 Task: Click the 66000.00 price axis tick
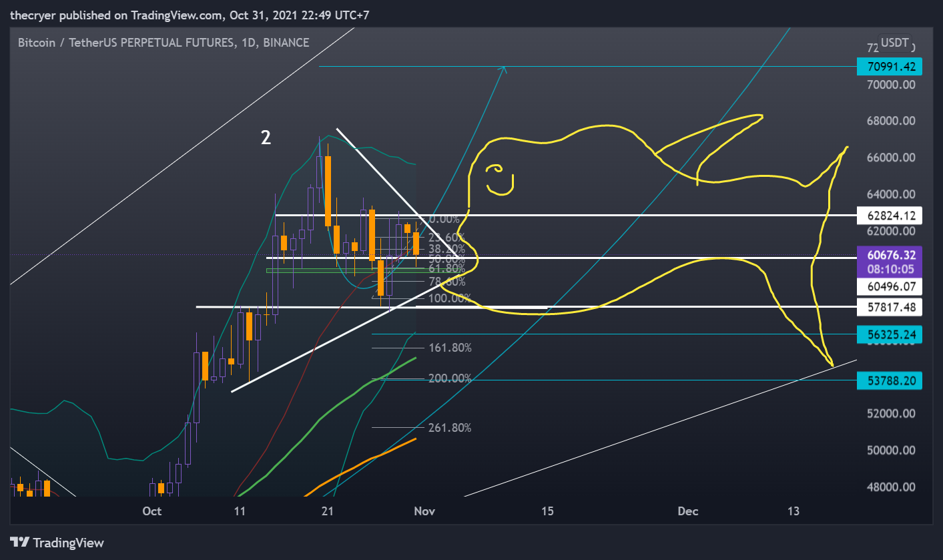890,158
